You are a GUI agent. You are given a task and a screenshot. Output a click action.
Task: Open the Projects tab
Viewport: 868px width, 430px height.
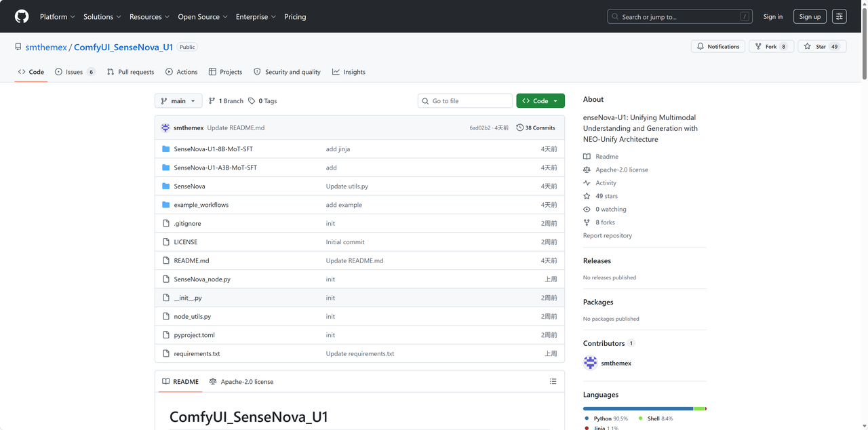coord(225,72)
